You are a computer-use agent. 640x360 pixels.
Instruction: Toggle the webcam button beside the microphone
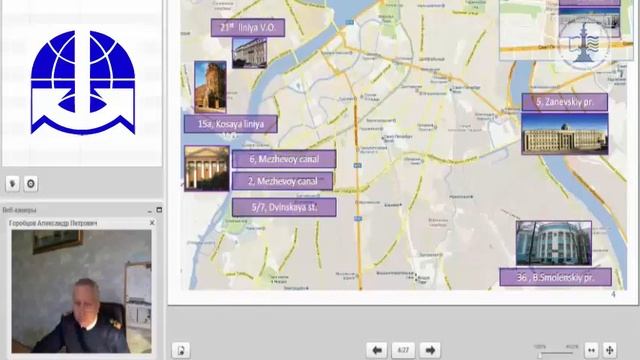click(31, 184)
